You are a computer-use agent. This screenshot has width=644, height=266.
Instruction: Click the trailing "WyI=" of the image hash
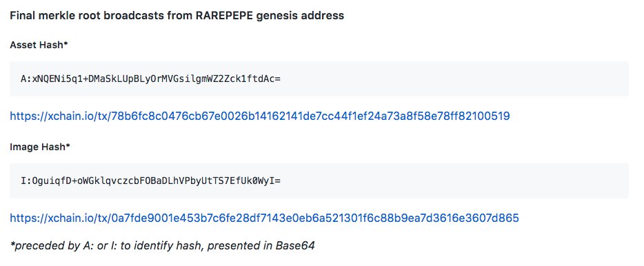point(270,181)
